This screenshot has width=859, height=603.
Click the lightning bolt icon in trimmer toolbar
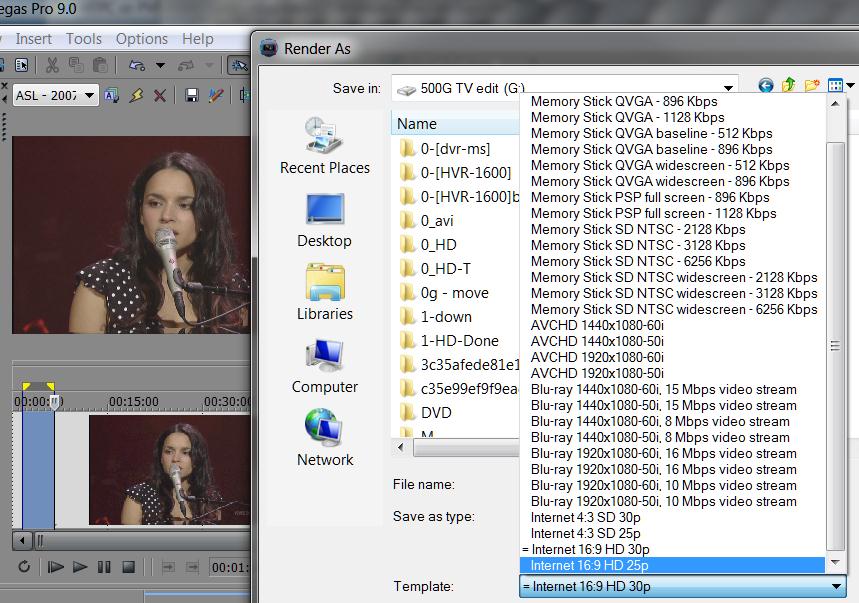136,96
